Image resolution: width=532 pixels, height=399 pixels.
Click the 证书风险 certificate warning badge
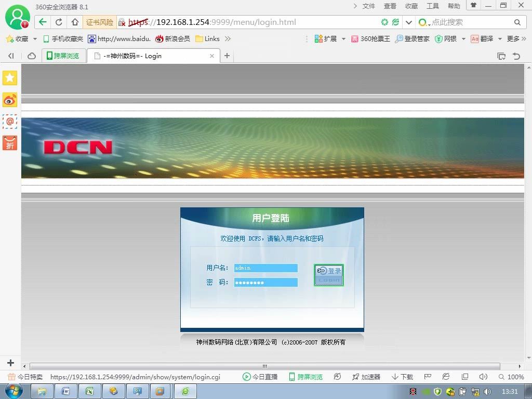pos(100,22)
